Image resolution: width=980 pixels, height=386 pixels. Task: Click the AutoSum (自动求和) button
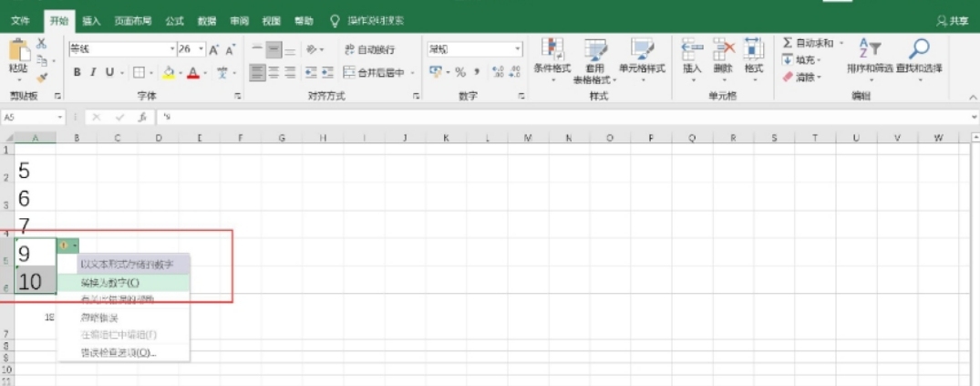(x=810, y=43)
